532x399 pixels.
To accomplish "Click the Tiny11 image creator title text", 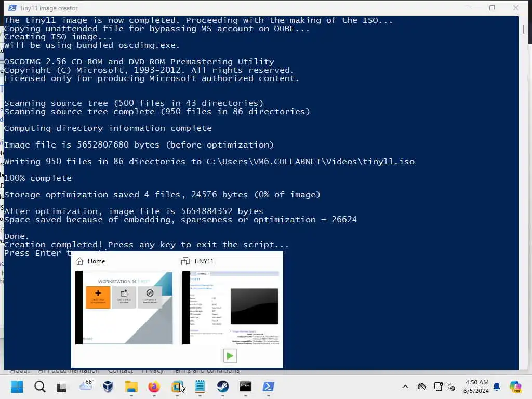I will [48, 8].
